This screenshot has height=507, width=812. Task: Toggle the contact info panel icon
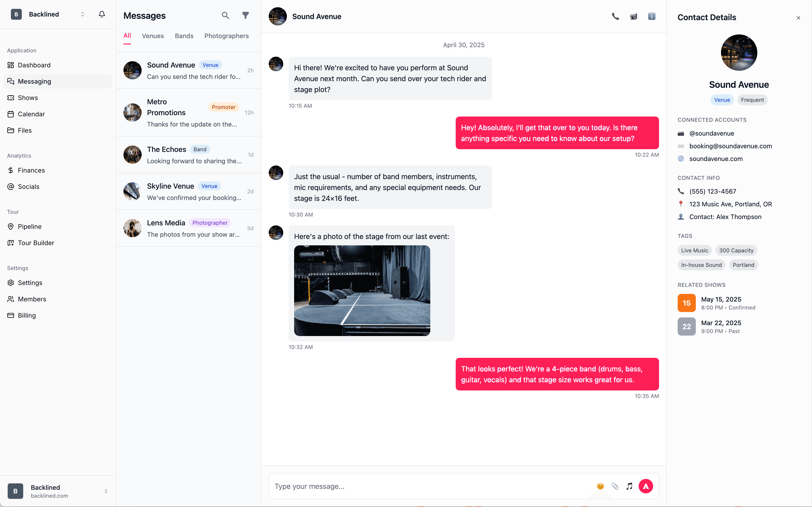tap(652, 16)
